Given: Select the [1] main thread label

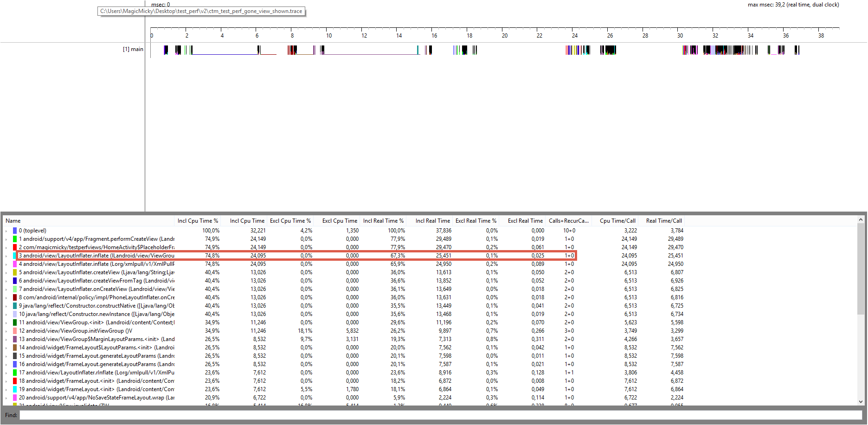Looking at the screenshot, I should (x=133, y=49).
